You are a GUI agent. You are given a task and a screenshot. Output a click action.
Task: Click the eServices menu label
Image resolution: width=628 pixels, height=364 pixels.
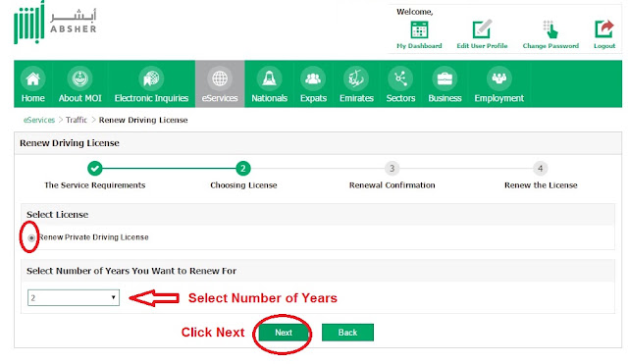220,98
